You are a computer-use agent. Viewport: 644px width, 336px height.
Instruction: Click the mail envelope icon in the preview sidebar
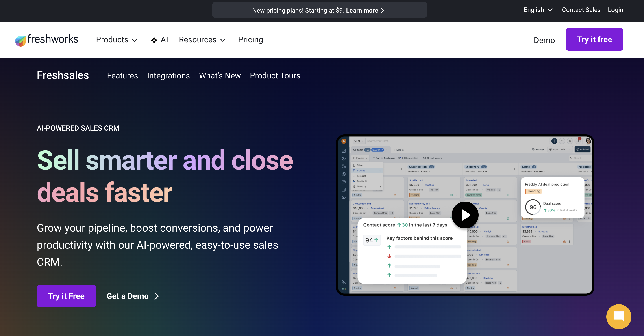(x=344, y=182)
